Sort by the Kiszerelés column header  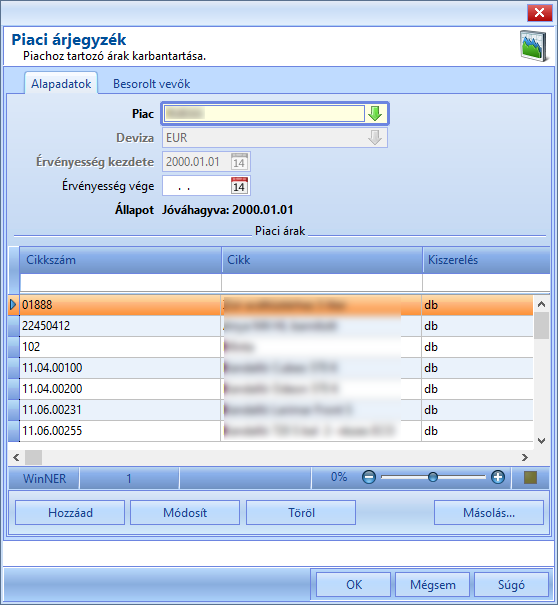pyautogui.click(x=486, y=260)
